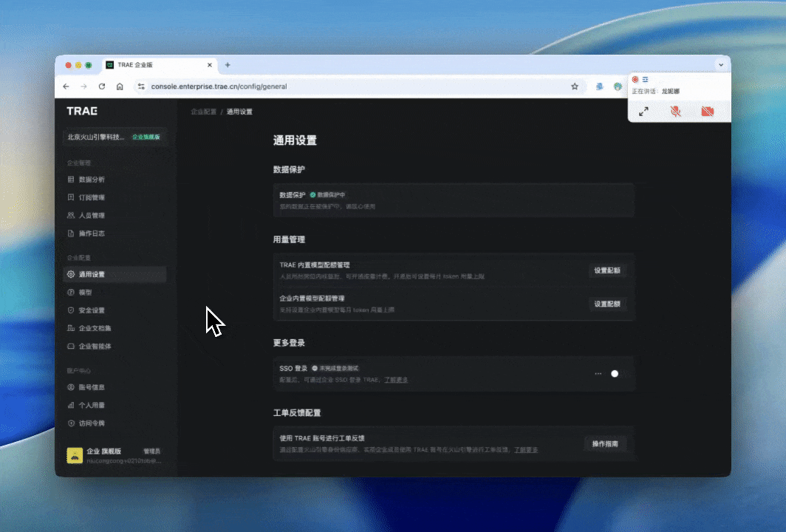Screen dimensions: 786x532
Task: Click the 企业配置 breadcrumb link
Action: 204,112
